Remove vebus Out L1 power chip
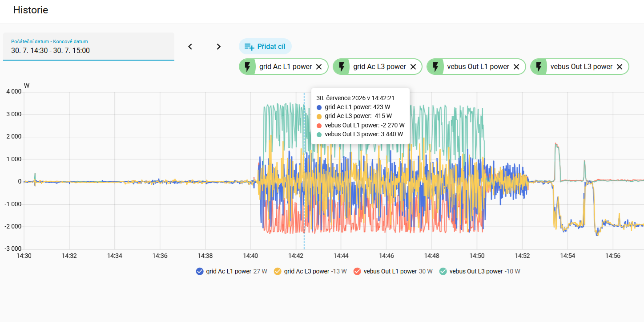 click(516, 67)
